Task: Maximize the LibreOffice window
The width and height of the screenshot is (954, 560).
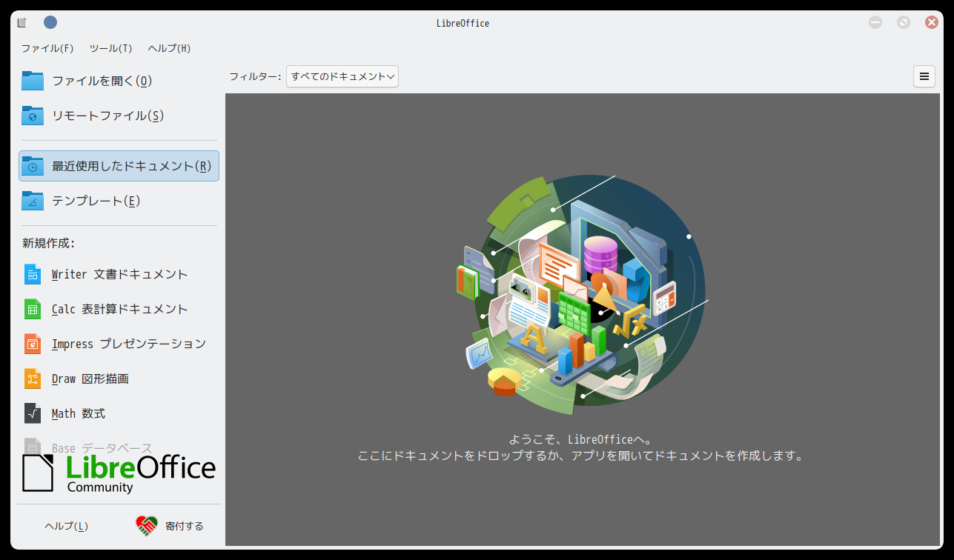Action: click(904, 22)
